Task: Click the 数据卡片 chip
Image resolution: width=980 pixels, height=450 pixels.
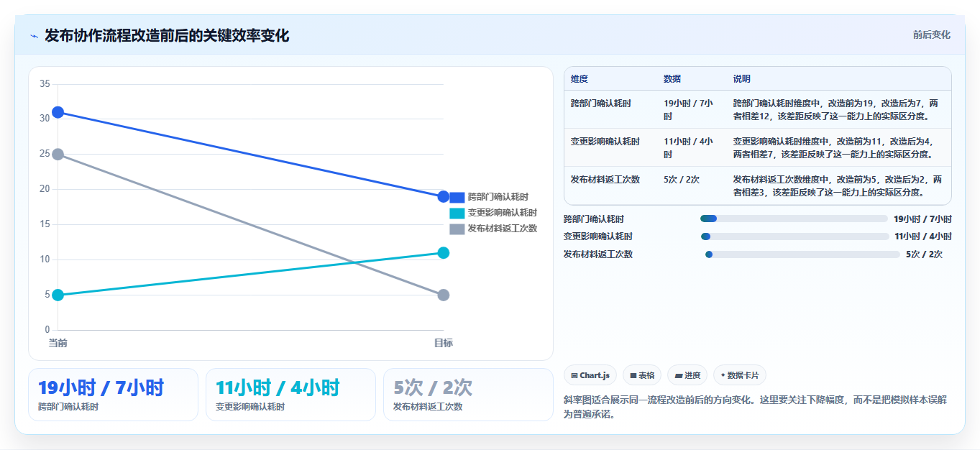Action: click(x=740, y=375)
